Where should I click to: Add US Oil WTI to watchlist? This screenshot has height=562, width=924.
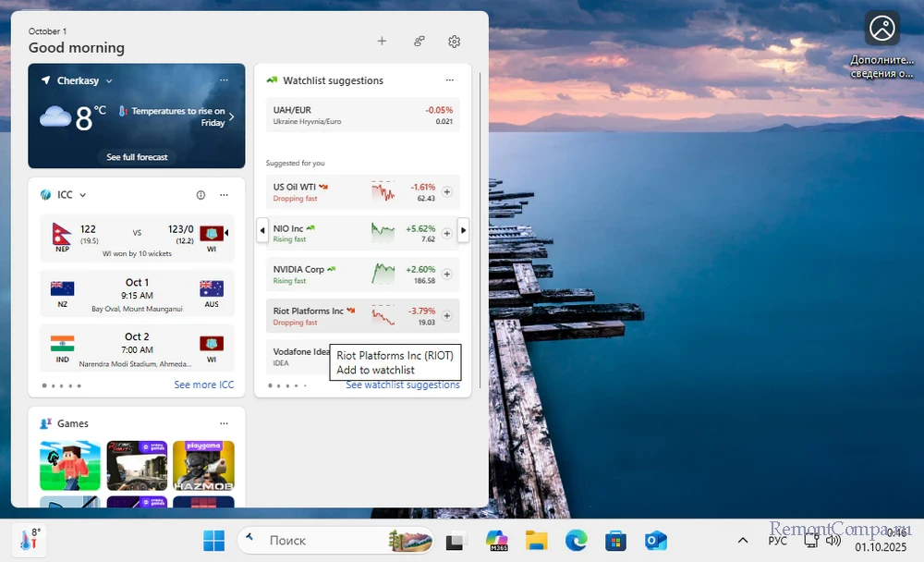[447, 192]
